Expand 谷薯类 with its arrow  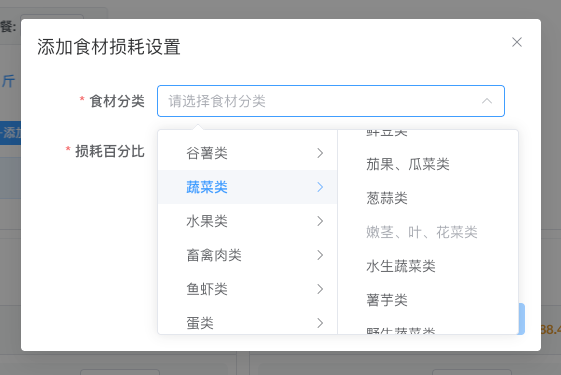coord(320,153)
